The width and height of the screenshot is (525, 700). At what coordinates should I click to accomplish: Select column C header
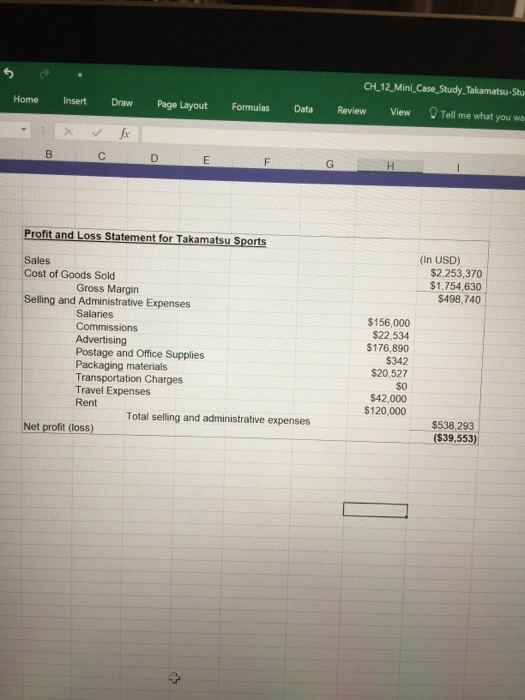pos(101,156)
